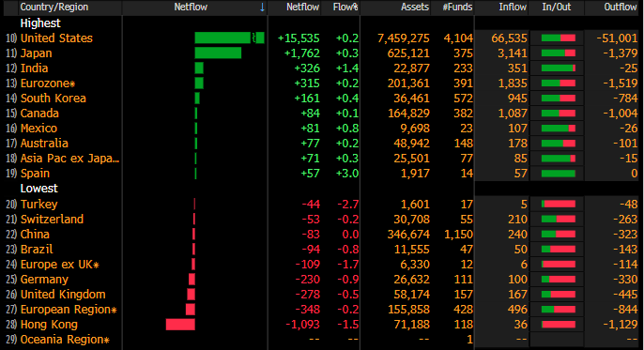Open South Korea fund flows
The height and width of the screenshot is (350, 644).
click(54, 99)
